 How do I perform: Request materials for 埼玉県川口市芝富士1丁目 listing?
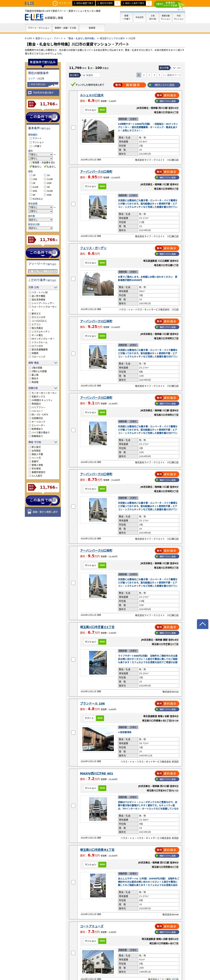coord(167,627)
